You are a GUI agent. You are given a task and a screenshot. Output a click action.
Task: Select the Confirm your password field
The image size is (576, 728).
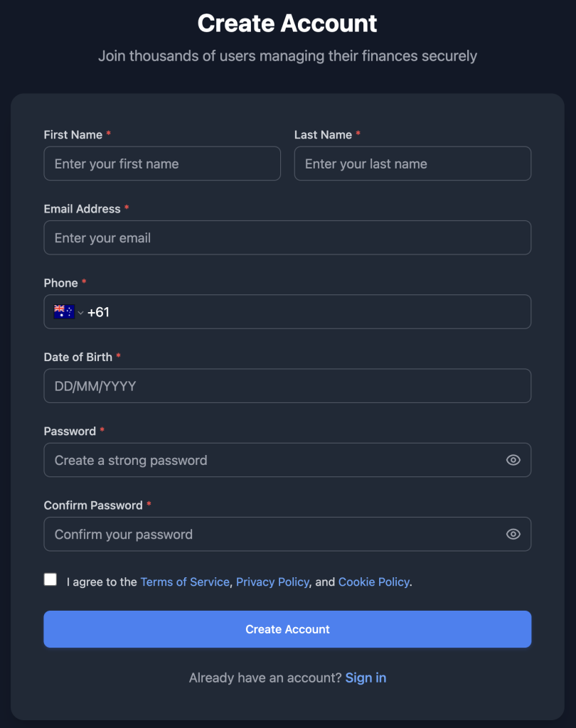pyautogui.click(x=270, y=534)
